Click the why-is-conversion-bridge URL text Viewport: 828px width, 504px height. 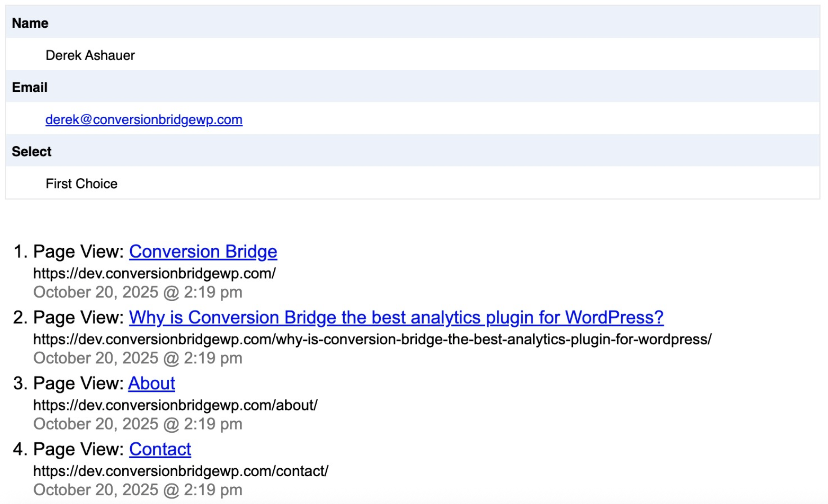372,339
